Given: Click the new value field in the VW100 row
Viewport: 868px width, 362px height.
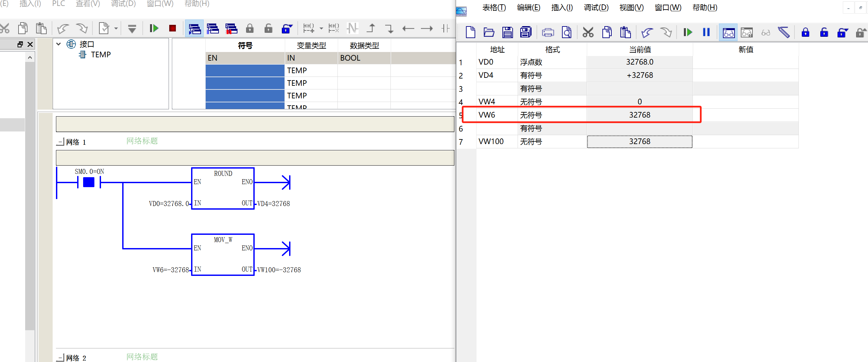Looking at the screenshot, I should tap(746, 141).
